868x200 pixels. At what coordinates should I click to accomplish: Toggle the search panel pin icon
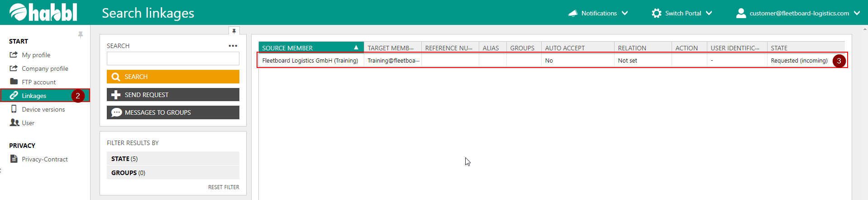[234, 31]
